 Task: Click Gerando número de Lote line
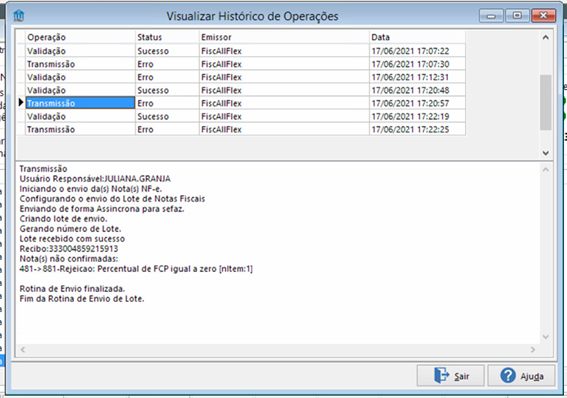(x=70, y=229)
